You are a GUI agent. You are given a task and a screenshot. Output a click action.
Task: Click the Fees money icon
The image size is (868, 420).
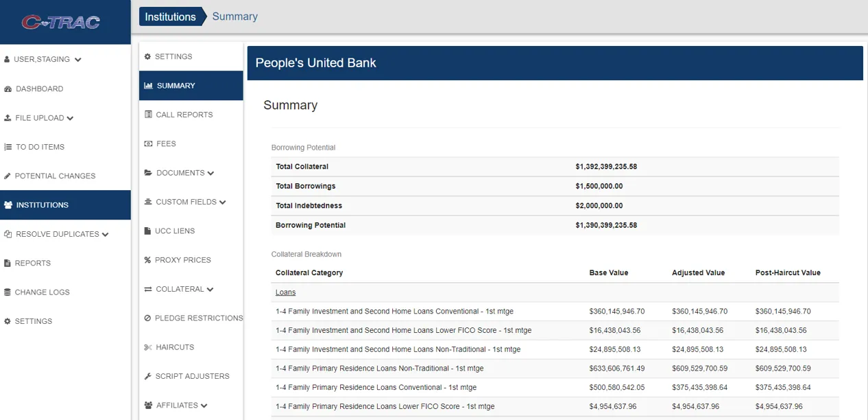(148, 144)
